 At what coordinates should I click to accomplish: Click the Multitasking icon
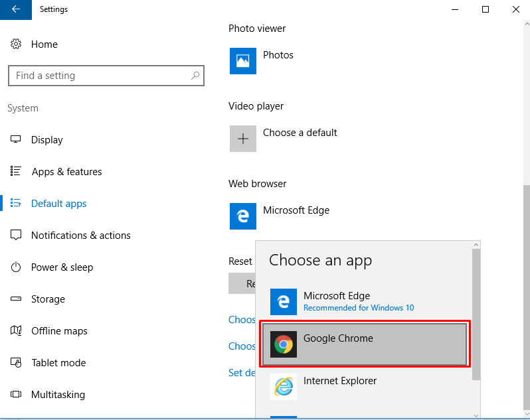pos(16,394)
